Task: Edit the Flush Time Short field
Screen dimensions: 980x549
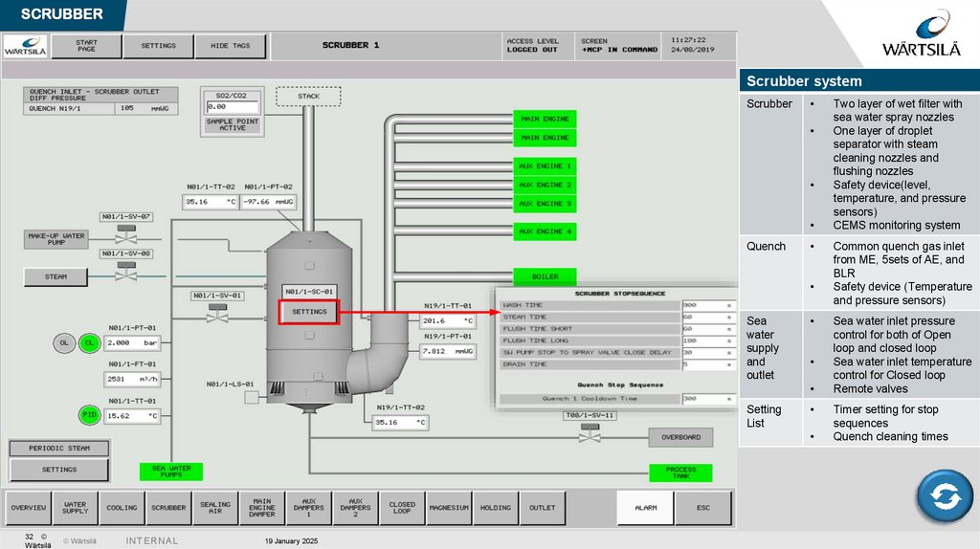Action: tap(708, 328)
